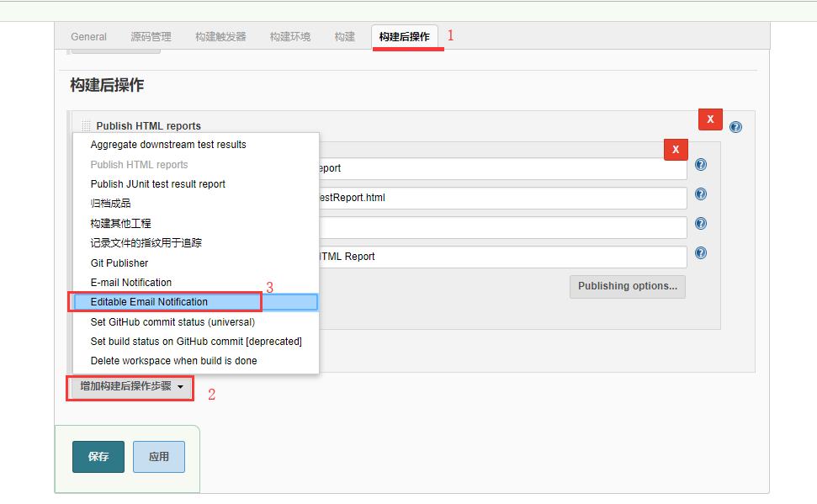Switch to the 构建 tab
Image resolution: width=817 pixels, height=504 pixels.
(x=344, y=37)
